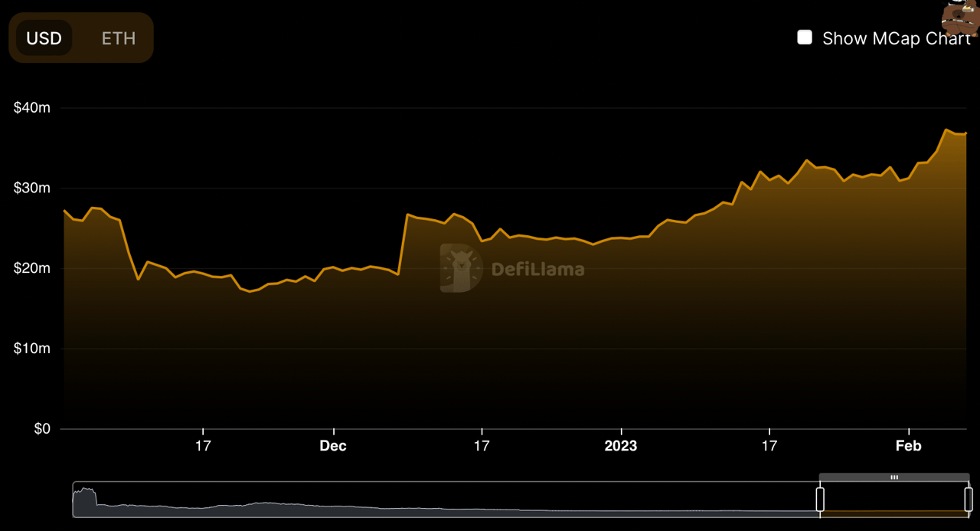Select the USD denomination option
The image size is (980, 531).
[44, 38]
